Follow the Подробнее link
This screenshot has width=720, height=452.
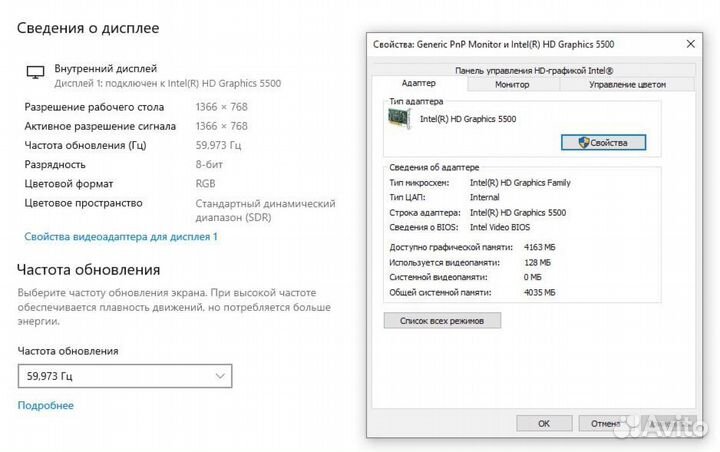45,405
